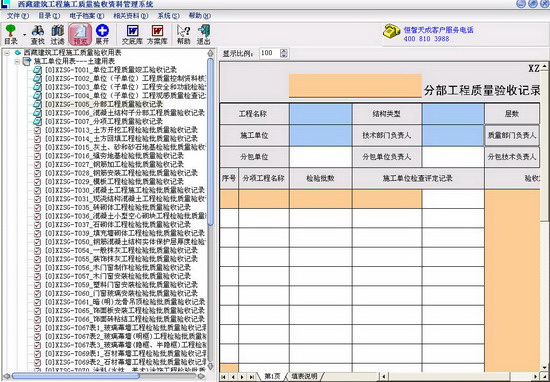Select tree row T005 分部工程质量验收记录
Viewport: 550px width, 382px height.
(x=104, y=104)
